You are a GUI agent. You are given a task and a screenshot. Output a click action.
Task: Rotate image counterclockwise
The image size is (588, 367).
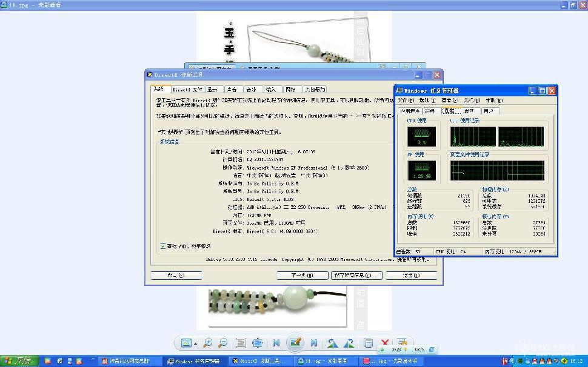point(332,343)
